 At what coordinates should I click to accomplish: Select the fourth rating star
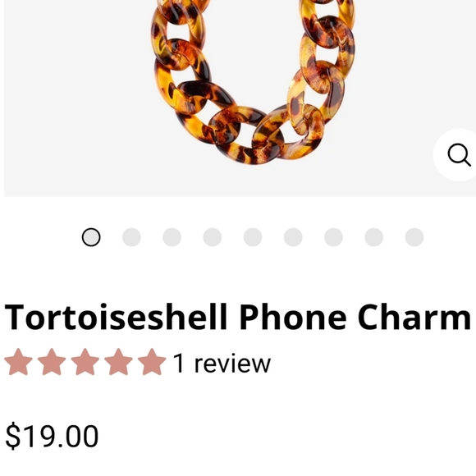point(119,362)
